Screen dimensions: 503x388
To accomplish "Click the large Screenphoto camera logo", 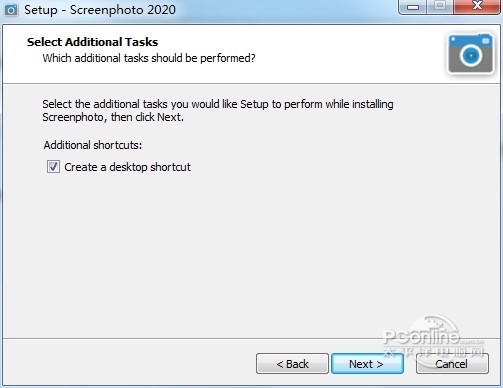I will 471,54.
